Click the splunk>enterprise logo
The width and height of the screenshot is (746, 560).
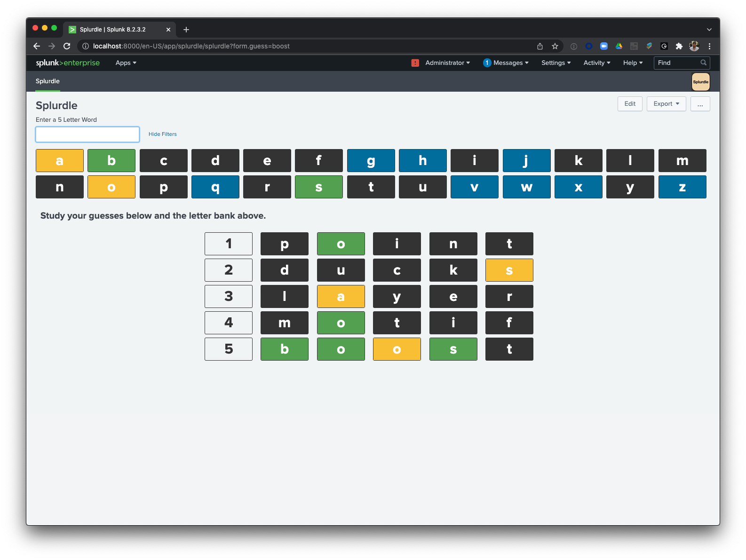coord(68,63)
